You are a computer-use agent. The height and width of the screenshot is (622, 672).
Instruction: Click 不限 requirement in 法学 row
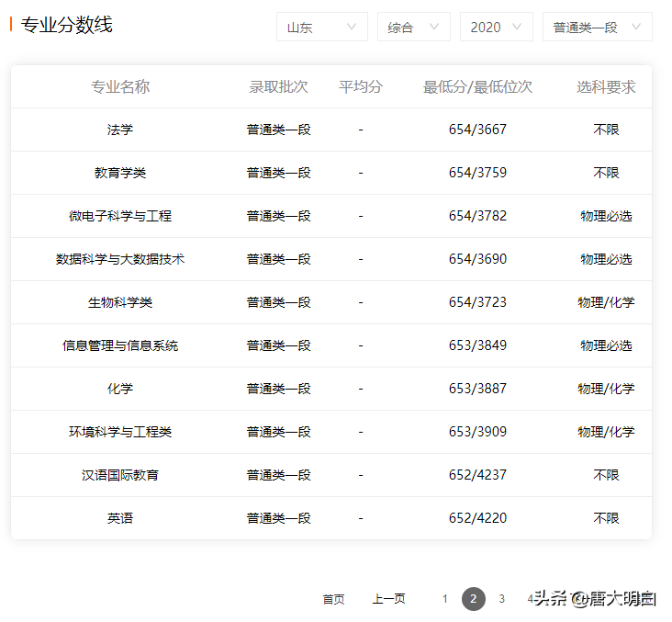pyautogui.click(x=606, y=130)
